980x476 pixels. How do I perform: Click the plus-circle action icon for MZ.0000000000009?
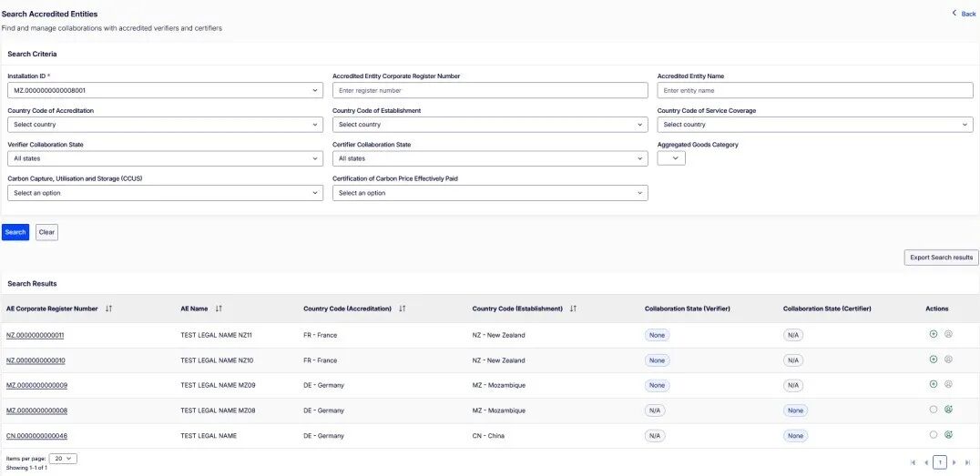pos(934,384)
